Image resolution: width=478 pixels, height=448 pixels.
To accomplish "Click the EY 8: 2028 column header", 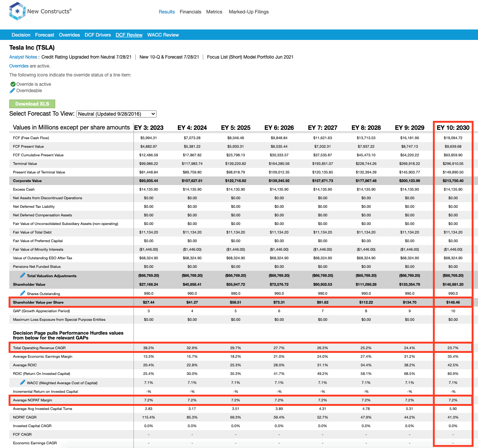I will [366, 128].
